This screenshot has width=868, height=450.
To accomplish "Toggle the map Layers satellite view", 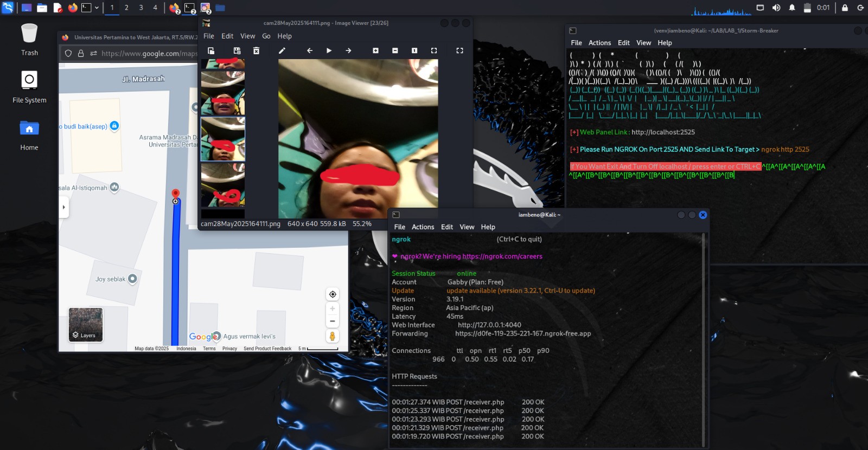I will click(86, 324).
